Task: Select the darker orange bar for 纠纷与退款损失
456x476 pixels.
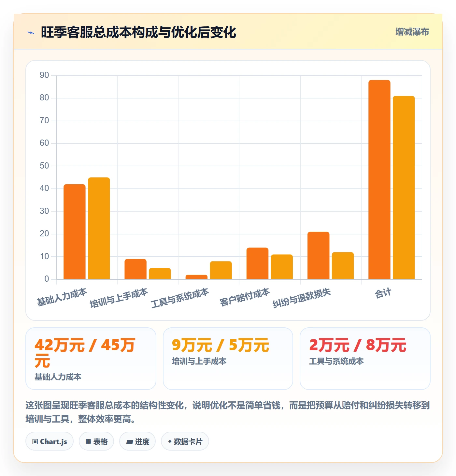Action: tap(319, 256)
